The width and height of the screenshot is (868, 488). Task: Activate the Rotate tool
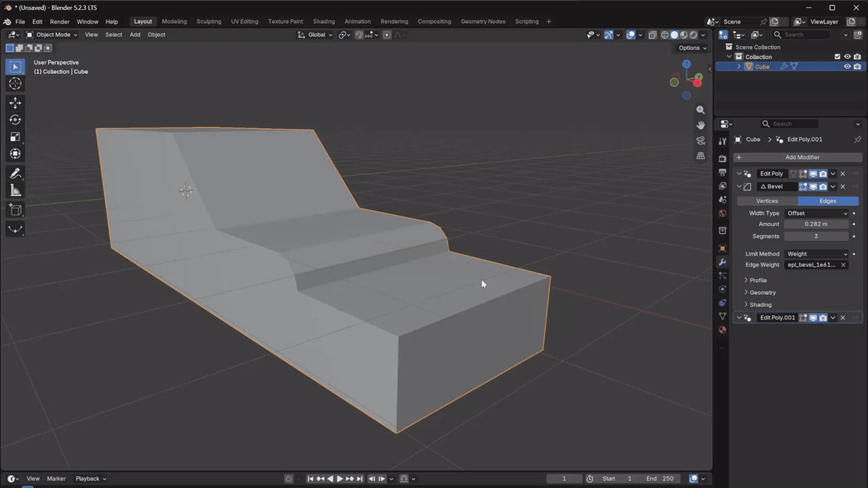click(x=15, y=120)
